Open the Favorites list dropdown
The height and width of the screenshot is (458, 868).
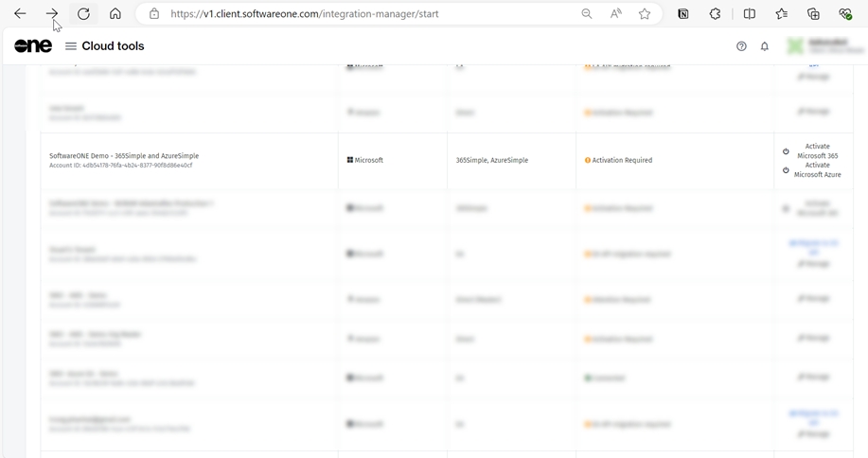click(781, 14)
